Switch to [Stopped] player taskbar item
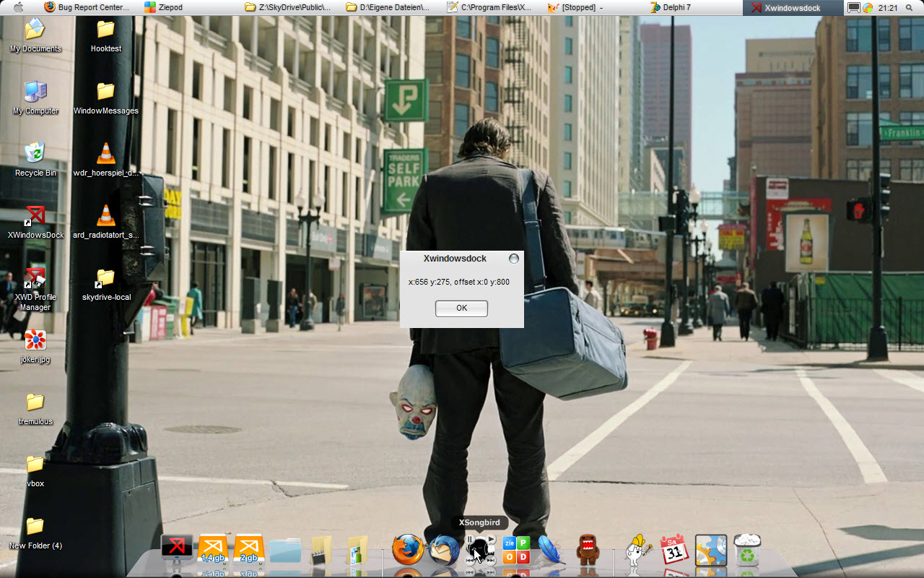This screenshot has height=578, width=924. pyautogui.click(x=590, y=7)
